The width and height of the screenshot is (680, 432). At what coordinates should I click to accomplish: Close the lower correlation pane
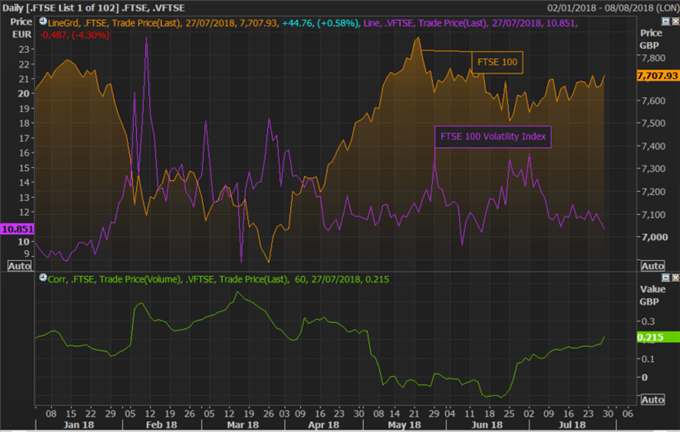point(675,278)
